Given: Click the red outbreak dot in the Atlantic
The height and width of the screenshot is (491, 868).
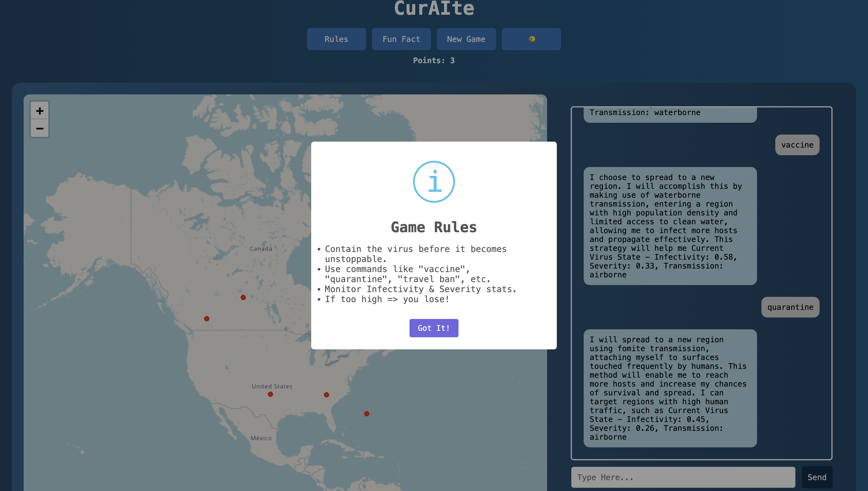Looking at the screenshot, I should pos(367,414).
